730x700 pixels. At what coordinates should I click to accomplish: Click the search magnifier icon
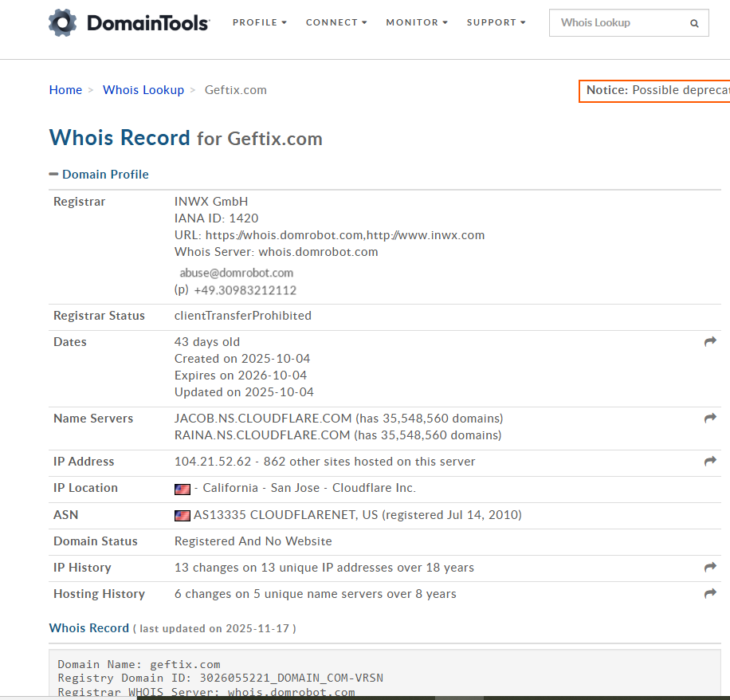click(x=695, y=23)
